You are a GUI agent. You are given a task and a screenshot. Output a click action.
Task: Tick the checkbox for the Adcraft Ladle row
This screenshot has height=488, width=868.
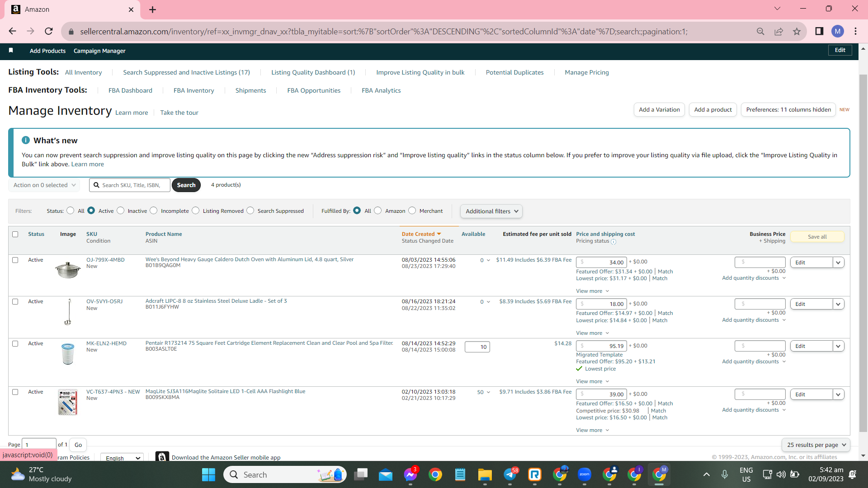pos(15,301)
